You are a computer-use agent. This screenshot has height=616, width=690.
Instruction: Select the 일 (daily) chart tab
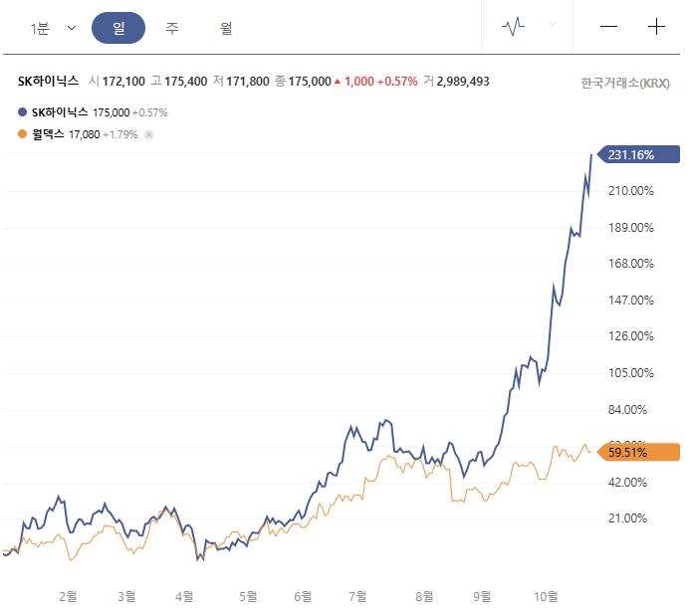pyautogui.click(x=118, y=28)
